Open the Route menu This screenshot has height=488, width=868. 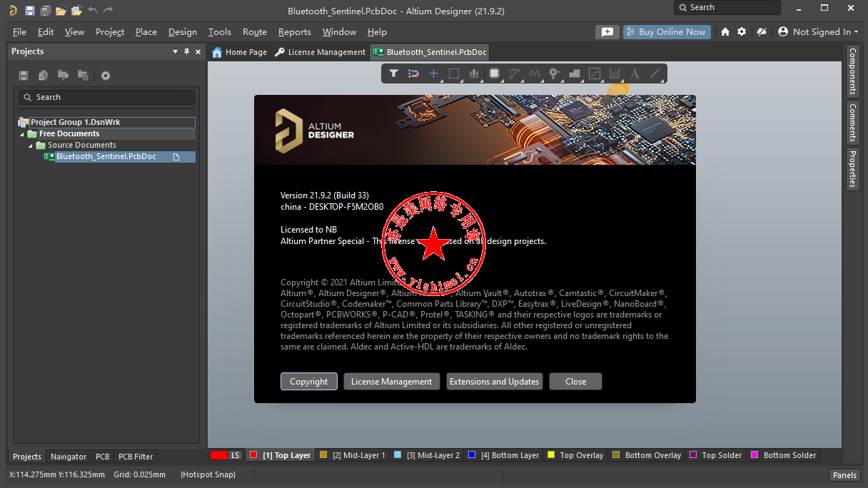255,32
